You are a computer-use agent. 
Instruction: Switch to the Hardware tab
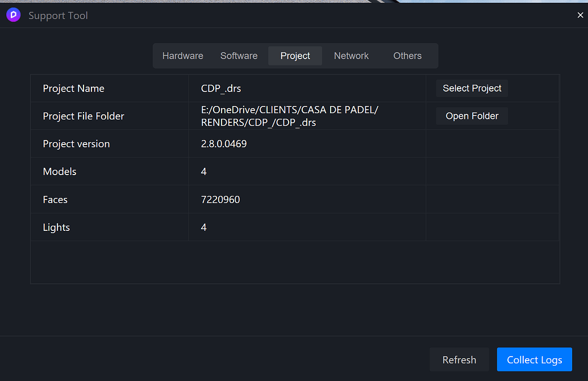[182, 56]
